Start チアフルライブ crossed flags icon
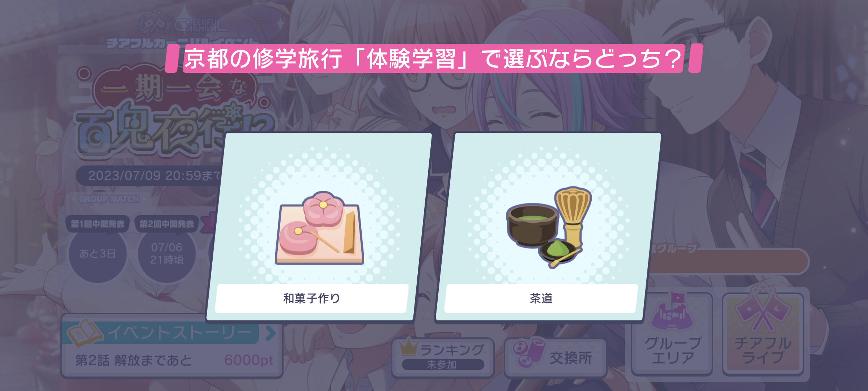868x391 pixels. click(763, 308)
